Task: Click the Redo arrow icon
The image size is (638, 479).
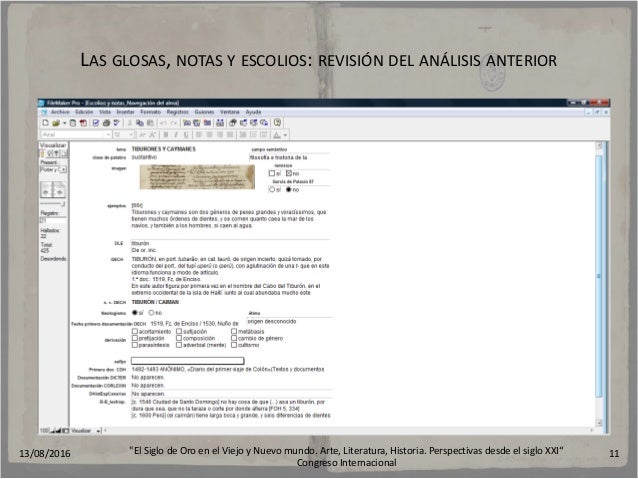Action: coord(174,123)
